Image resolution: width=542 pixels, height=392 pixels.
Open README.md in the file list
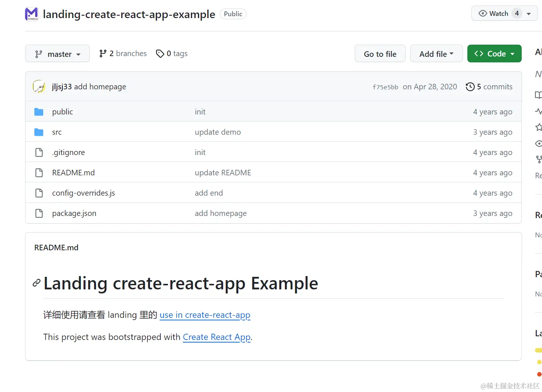click(74, 173)
